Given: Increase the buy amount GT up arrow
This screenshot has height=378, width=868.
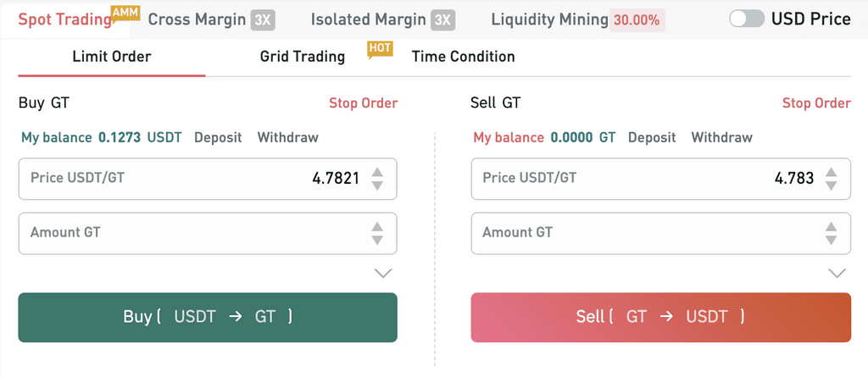Looking at the screenshot, I should (378, 226).
